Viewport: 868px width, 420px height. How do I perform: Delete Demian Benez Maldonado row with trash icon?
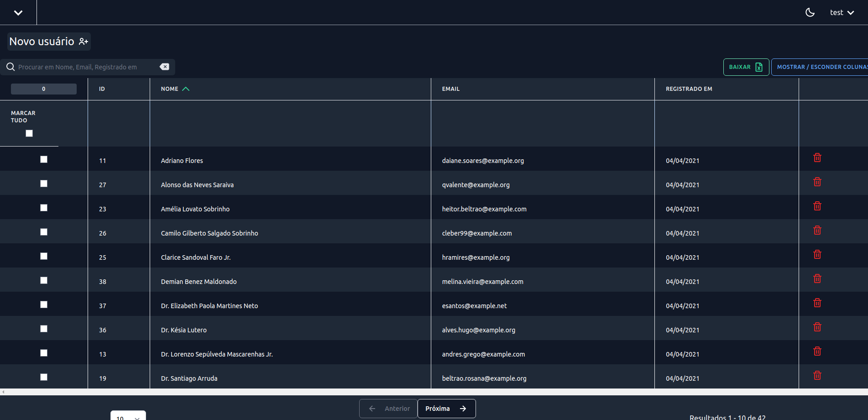[x=817, y=278]
